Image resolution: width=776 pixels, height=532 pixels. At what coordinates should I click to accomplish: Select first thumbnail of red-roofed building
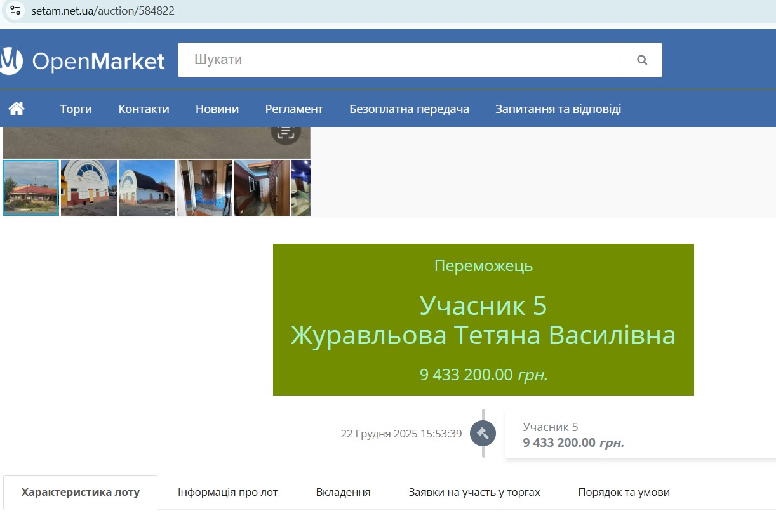pyautogui.click(x=31, y=188)
